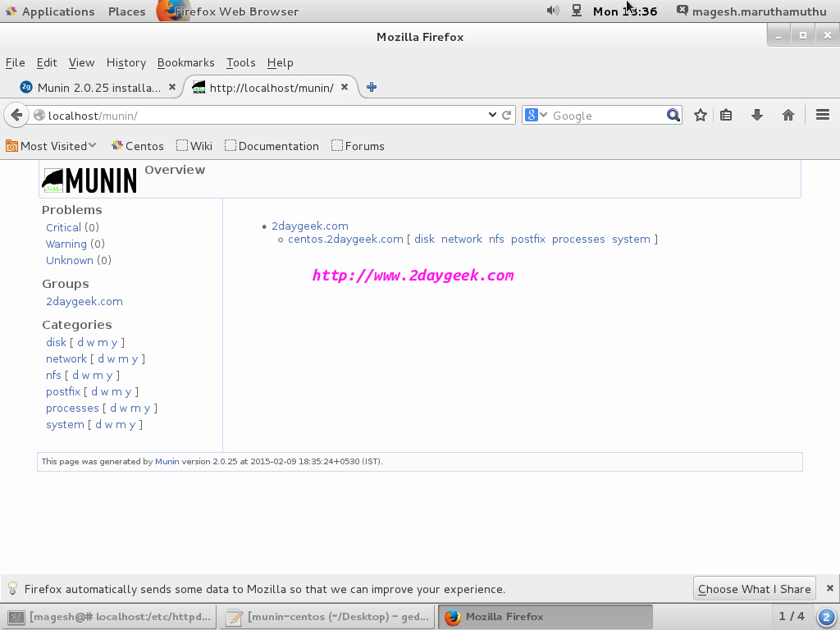Open the search engine selector dropdown
This screenshot has width=840, height=630.
(x=536, y=115)
